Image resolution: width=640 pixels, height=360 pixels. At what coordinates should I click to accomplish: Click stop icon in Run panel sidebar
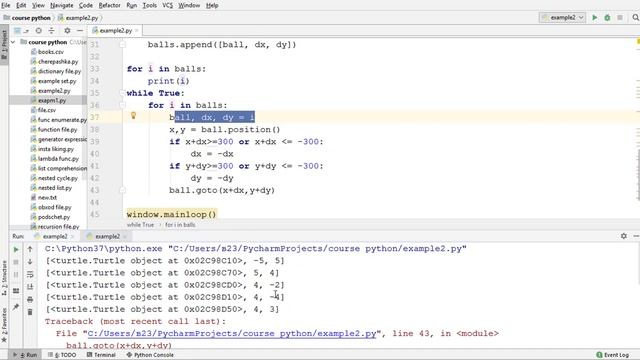[16, 262]
